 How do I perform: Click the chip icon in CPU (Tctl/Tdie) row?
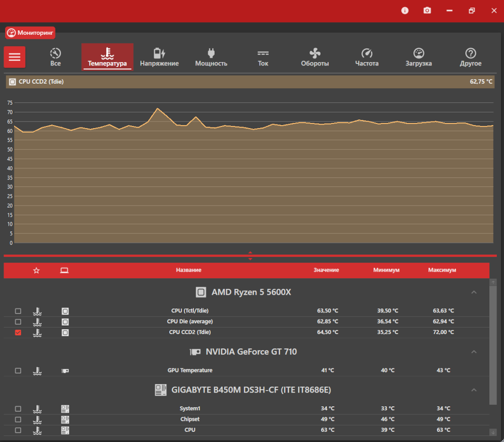tap(65, 311)
